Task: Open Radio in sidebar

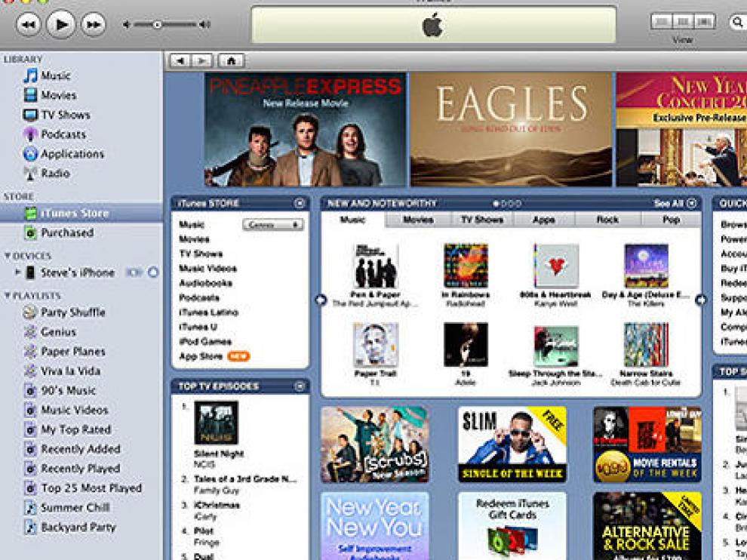Action: click(x=47, y=173)
